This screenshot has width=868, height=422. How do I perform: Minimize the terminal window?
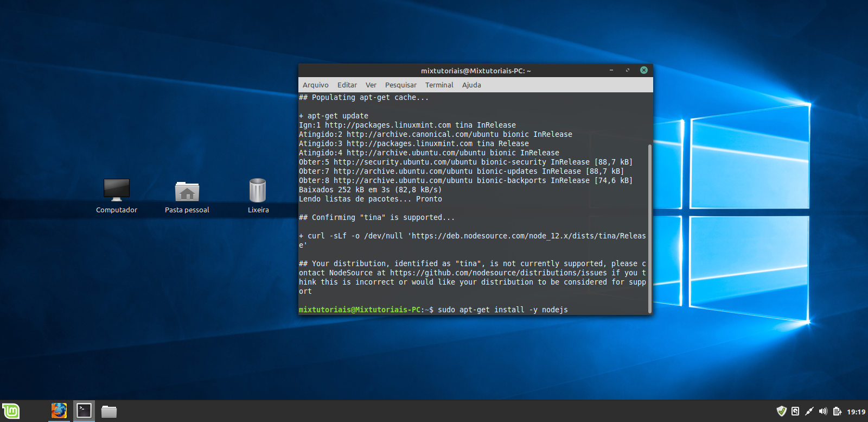coord(611,70)
